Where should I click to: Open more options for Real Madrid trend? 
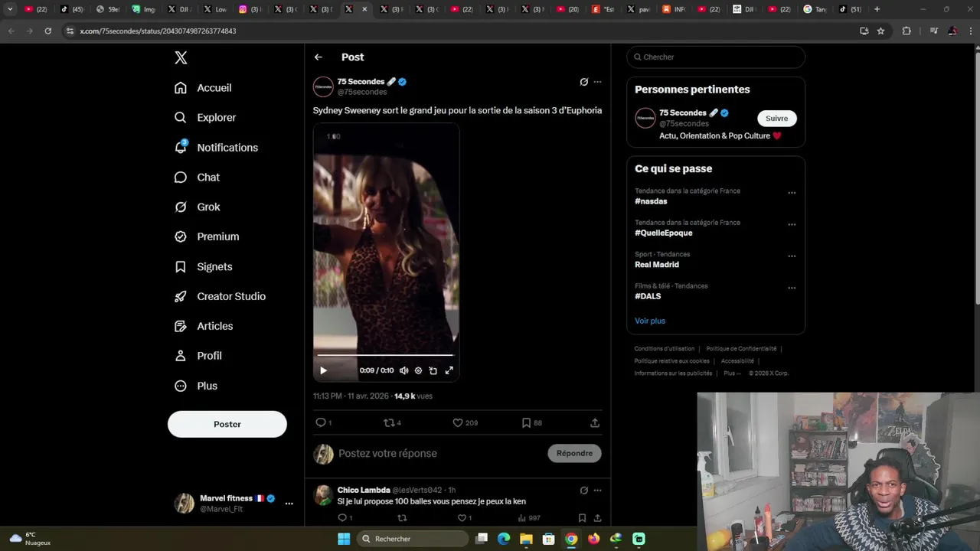792,256
